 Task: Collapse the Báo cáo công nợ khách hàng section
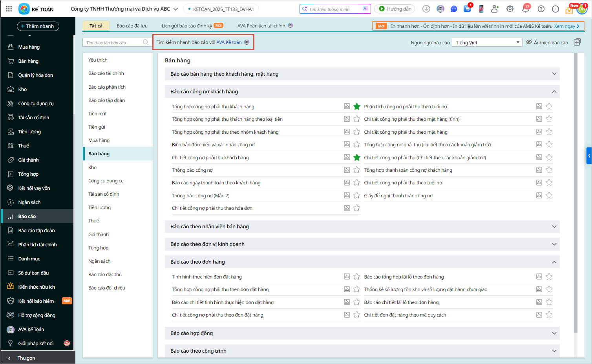click(554, 91)
